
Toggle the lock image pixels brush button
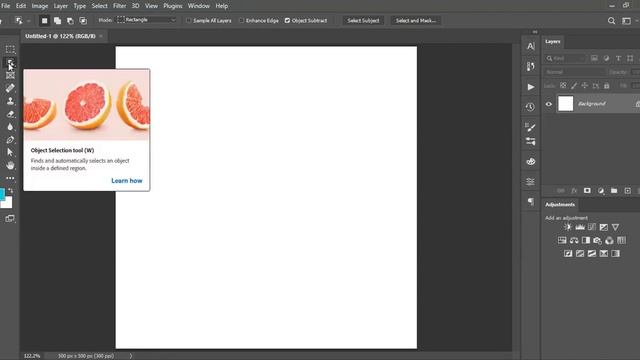coord(574,86)
